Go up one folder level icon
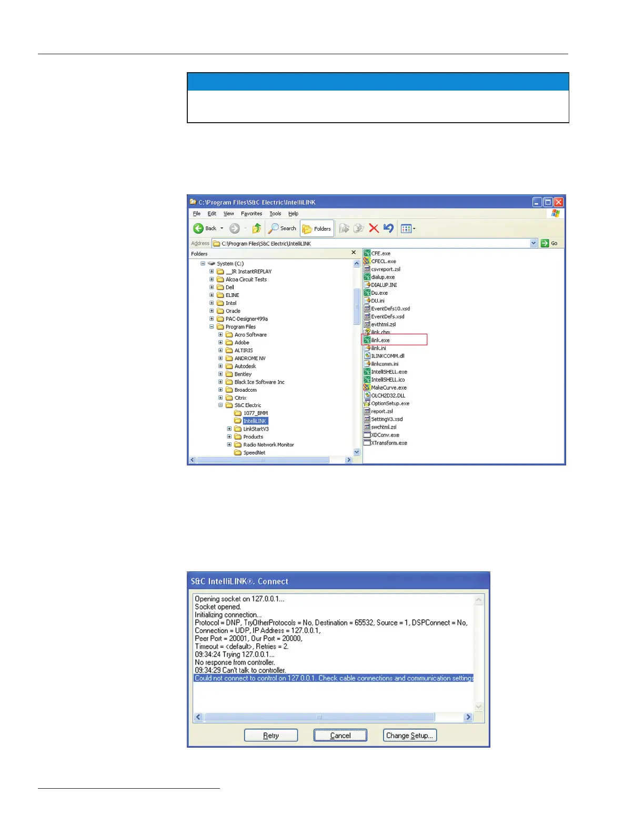The width and height of the screenshot is (644, 834). [x=257, y=229]
